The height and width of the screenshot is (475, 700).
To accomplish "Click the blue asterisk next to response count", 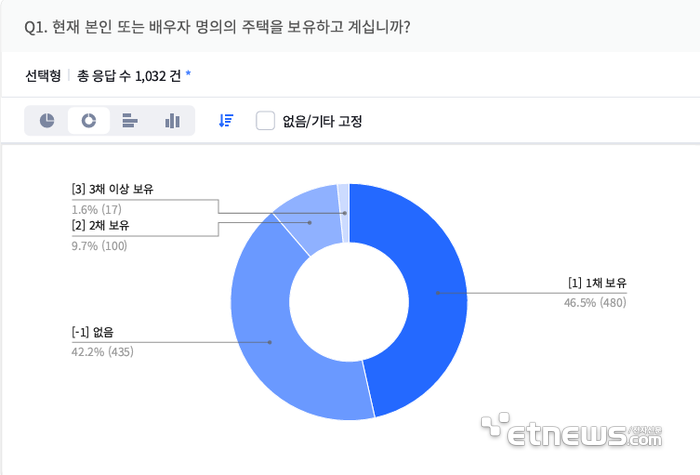I will [x=188, y=75].
